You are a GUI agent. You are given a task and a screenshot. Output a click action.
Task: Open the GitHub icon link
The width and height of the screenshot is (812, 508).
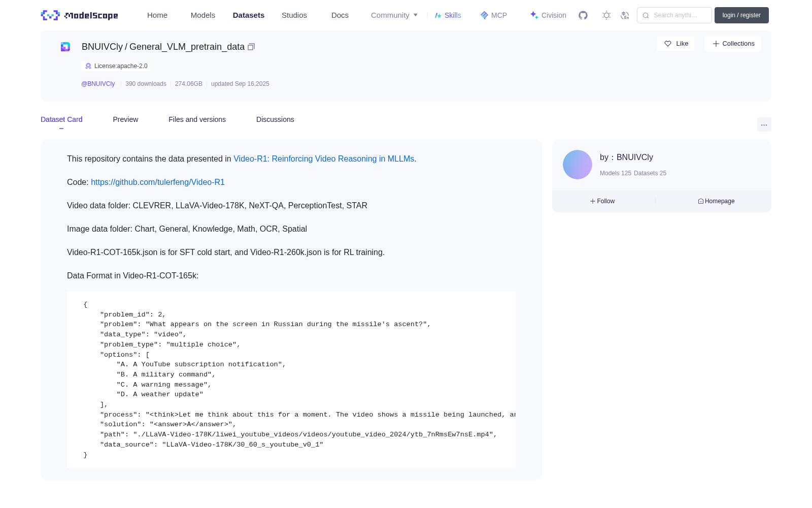tap(583, 15)
